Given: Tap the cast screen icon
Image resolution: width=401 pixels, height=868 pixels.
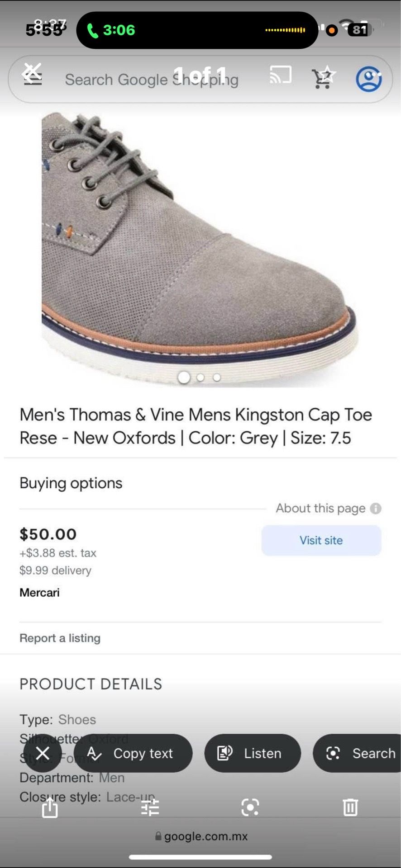Looking at the screenshot, I should (281, 75).
